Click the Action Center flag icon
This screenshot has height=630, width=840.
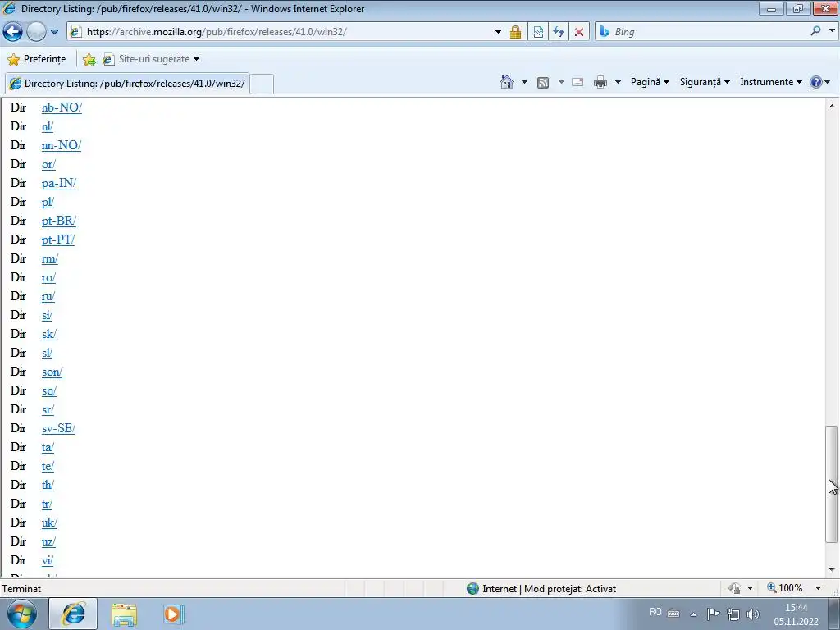(713, 614)
